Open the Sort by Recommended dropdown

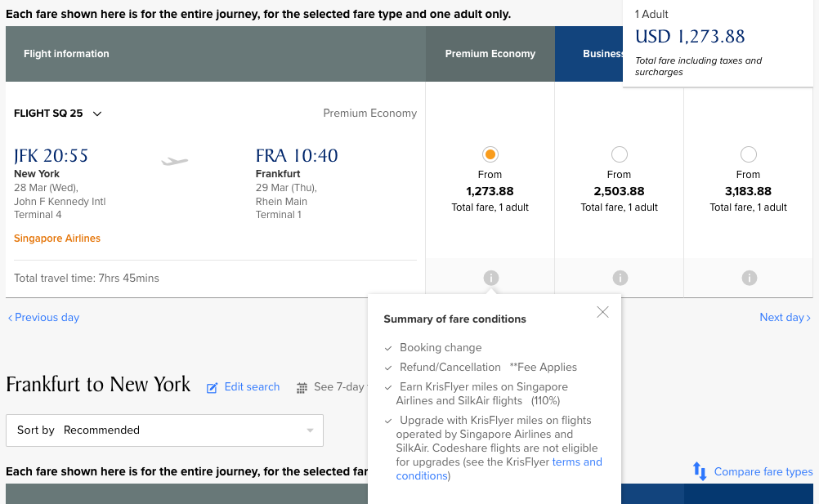pyautogui.click(x=164, y=430)
